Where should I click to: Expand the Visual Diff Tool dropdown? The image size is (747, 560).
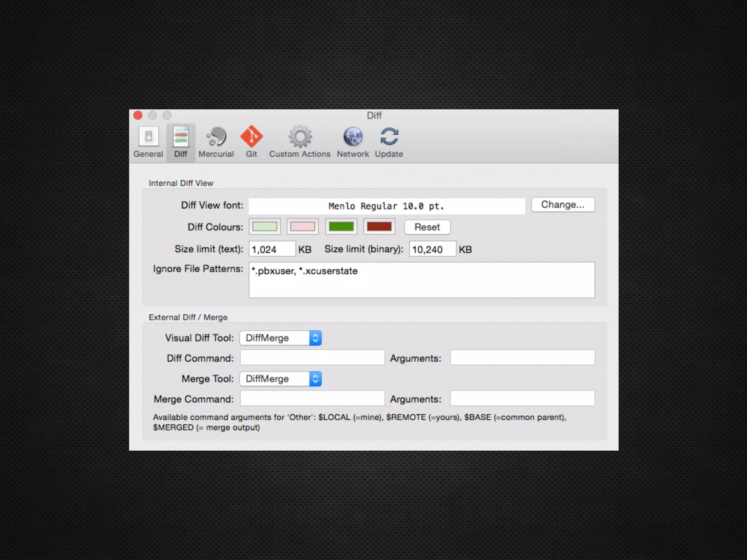click(x=280, y=338)
